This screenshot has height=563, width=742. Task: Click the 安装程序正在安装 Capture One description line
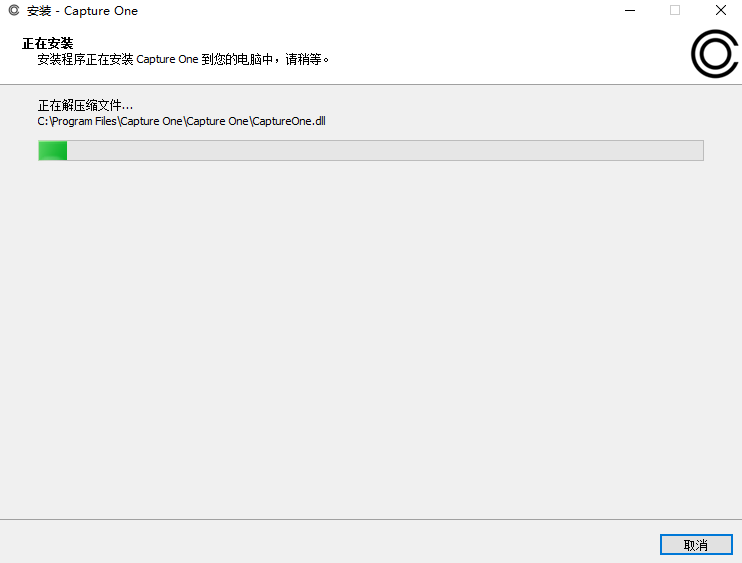pos(183,59)
